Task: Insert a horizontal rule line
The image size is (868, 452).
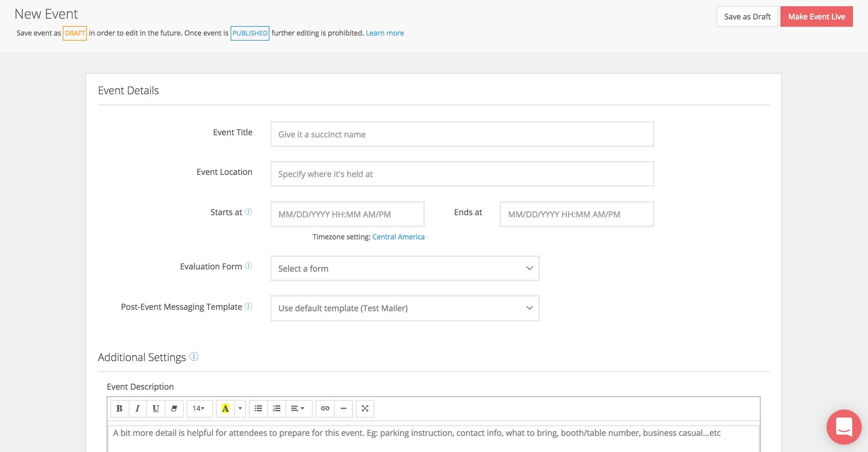Action: coord(343,408)
